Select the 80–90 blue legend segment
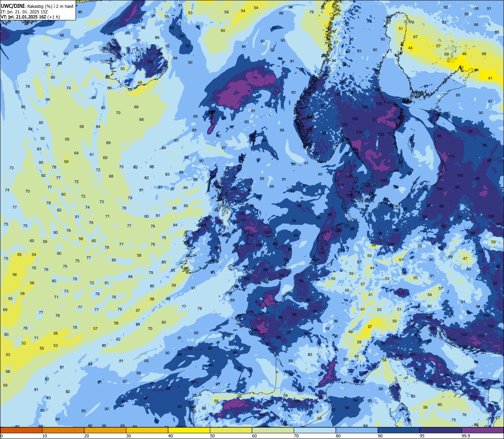 point(357,430)
